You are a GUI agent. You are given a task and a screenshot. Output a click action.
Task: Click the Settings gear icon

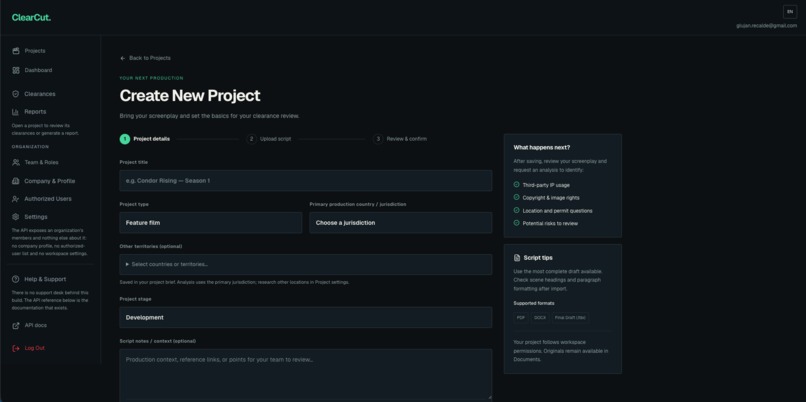click(16, 217)
